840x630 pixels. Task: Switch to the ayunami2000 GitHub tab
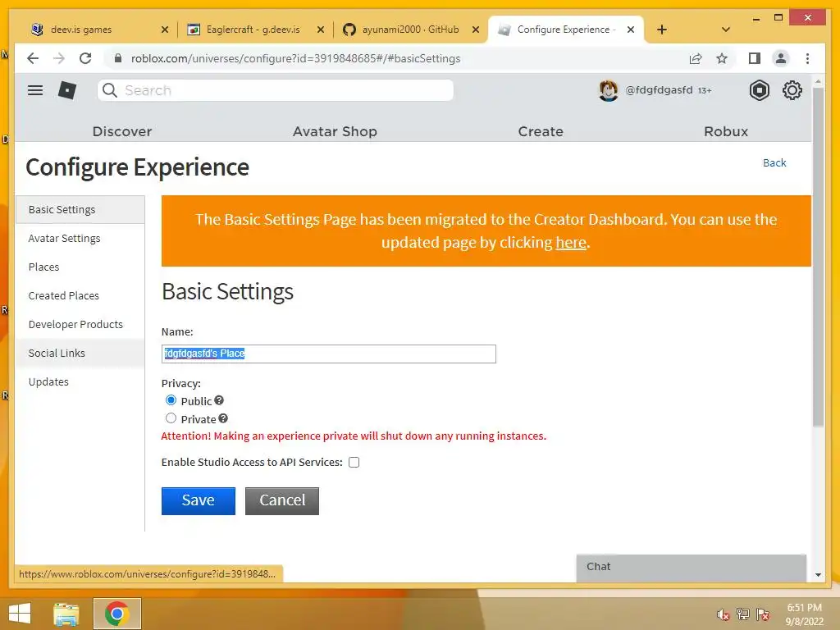[410, 30]
